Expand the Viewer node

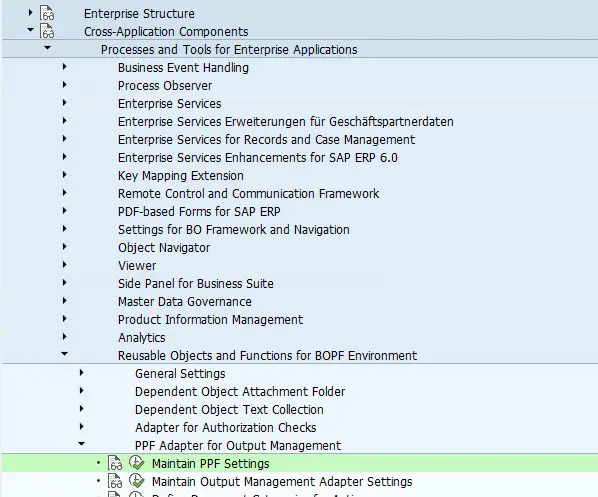click(64, 264)
